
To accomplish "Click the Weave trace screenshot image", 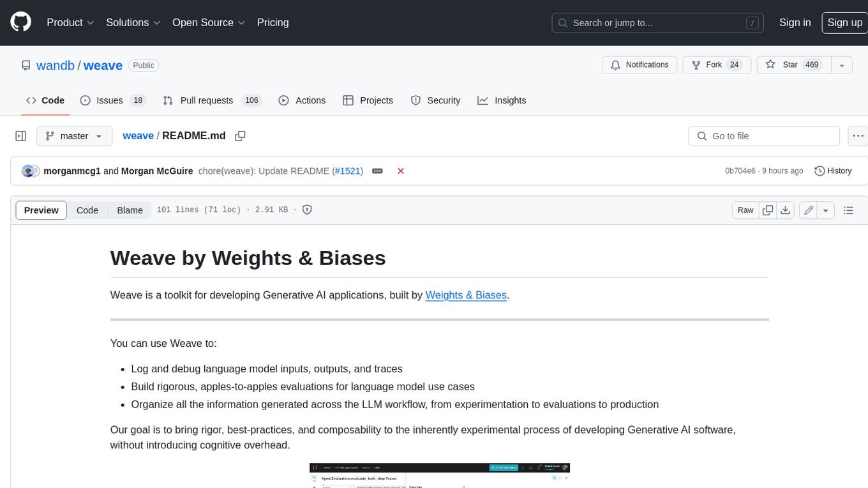I will (x=440, y=475).
